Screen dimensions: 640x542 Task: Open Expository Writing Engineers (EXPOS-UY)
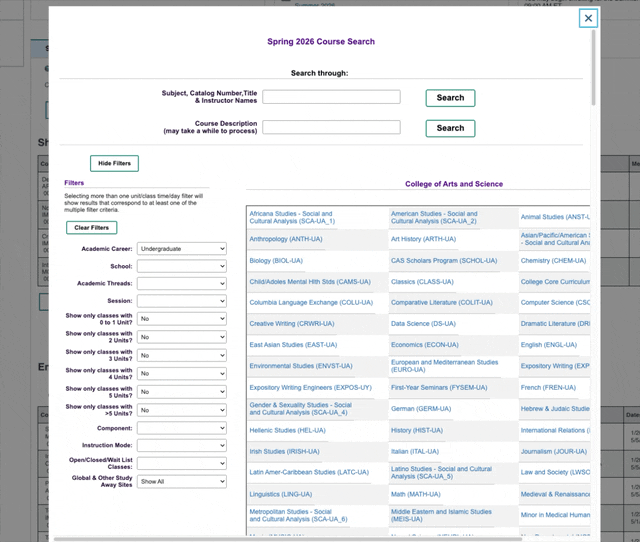pyautogui.click(x=311, y=388)
